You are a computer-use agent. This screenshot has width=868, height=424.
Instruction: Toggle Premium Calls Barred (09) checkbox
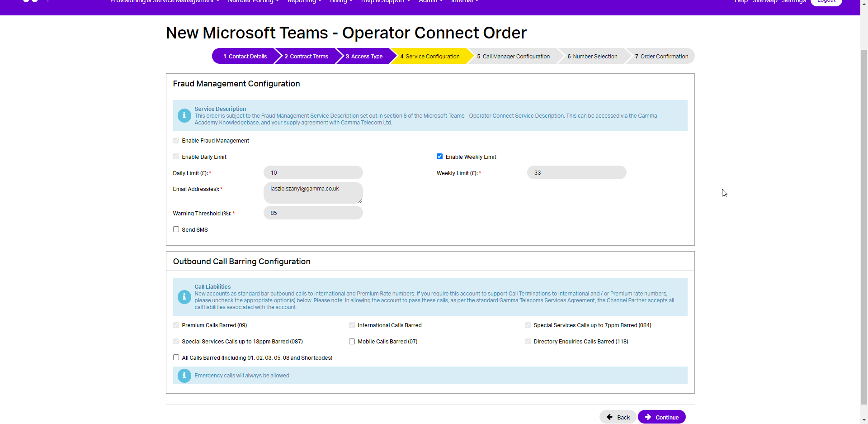tap(176, 325)
